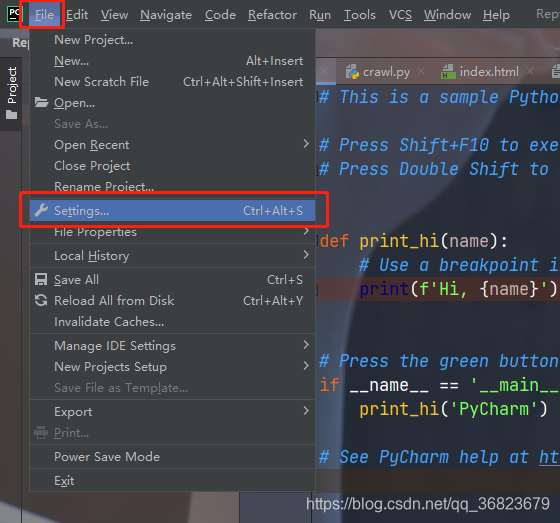Select Save All
Image resolution: width=560 pixels, height=523 pixels.
[172, 279]
